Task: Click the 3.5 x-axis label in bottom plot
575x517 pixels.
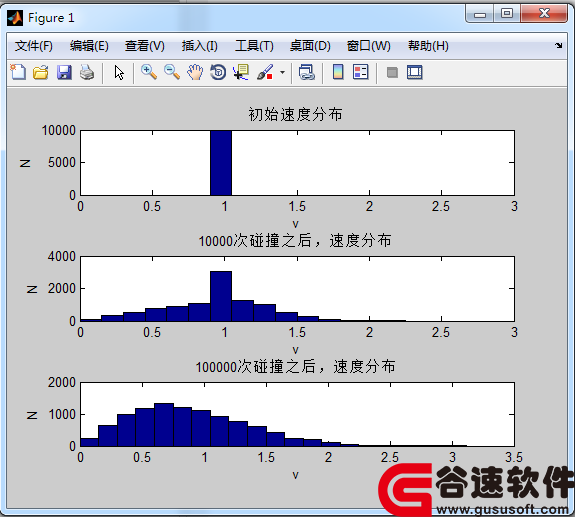Action: (514, 457)
